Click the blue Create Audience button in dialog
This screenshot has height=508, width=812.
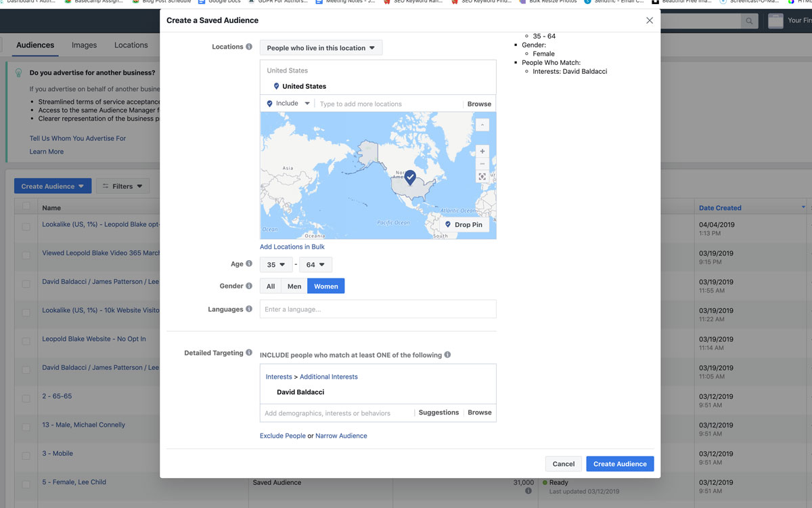(x=620, y=464)
